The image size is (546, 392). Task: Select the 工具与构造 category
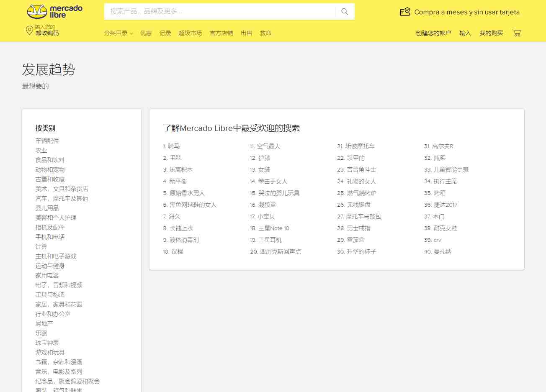coord(50,295)
